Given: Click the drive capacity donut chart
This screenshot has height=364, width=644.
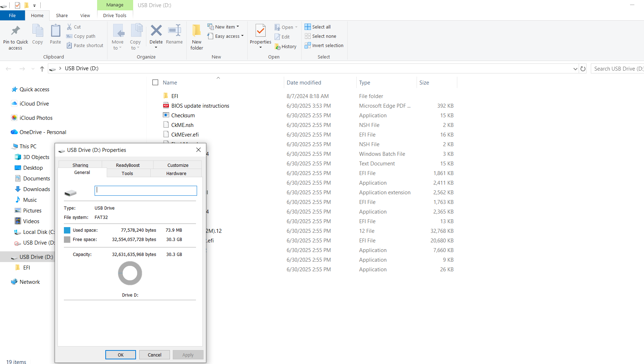Looking at the screenshot, I should pyautogui.click(x=130, y=273).
